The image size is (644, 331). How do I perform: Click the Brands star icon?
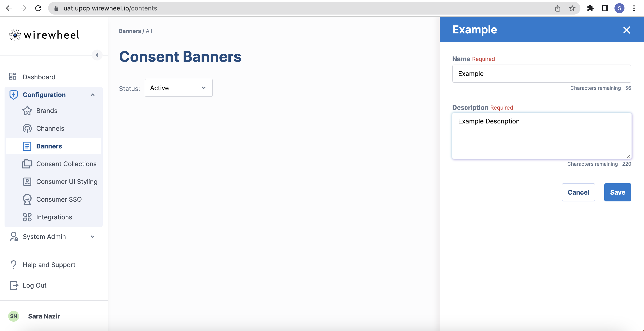pos(27,110)
